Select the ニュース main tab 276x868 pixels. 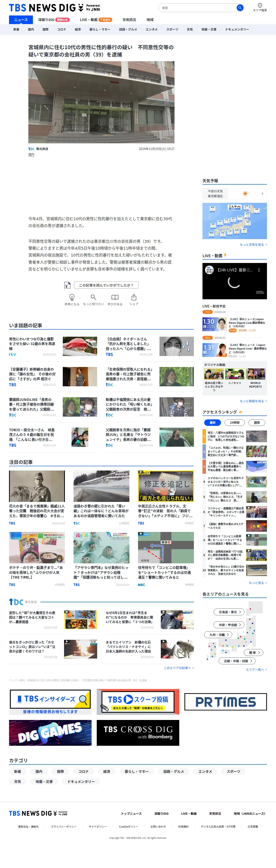click(21, 20)
